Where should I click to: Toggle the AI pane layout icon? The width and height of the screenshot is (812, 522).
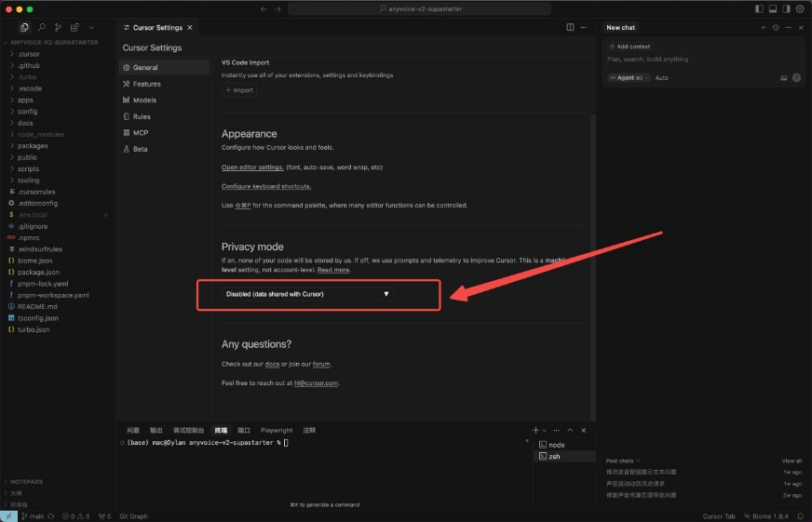pyautogui.click(x=786, y=8)
